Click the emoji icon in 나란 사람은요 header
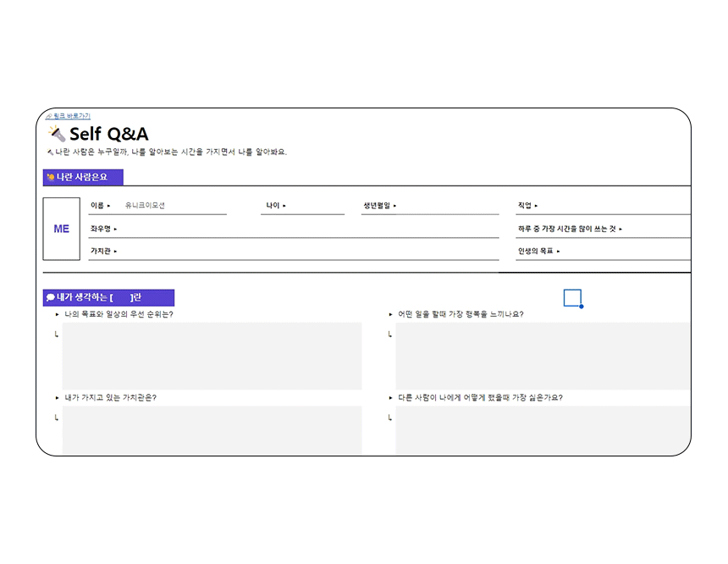Image resolution: width=728 pixels, height=564 pixels. [51, 177]
